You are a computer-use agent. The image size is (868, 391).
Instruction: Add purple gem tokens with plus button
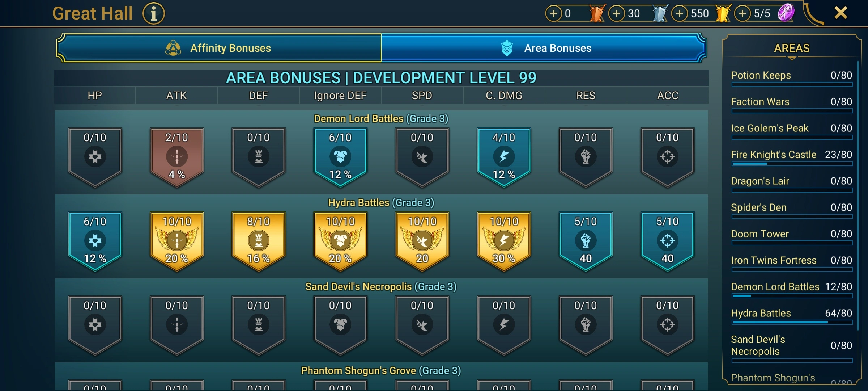tap(743, 14)
